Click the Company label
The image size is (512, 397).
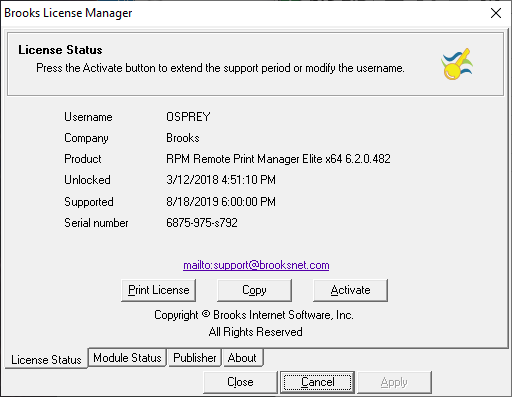pos(86,138)
